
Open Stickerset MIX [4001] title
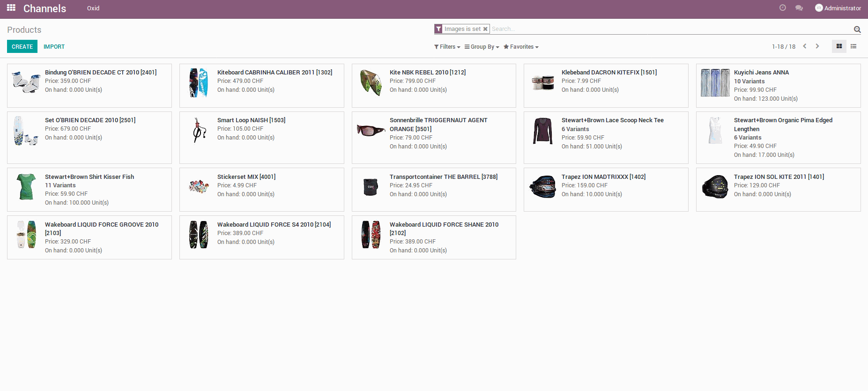246,177
